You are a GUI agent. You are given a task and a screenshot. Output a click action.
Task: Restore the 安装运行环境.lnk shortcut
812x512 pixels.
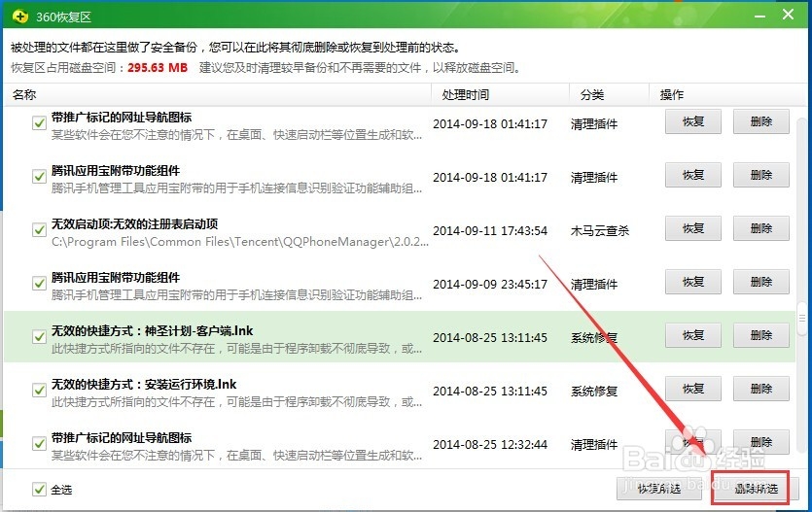(693, 389)
